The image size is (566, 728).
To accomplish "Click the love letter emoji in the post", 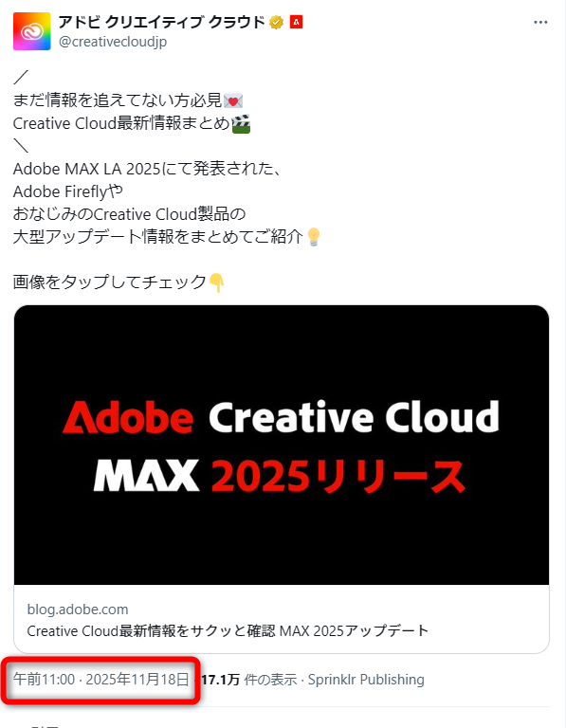I will [233, 100].
